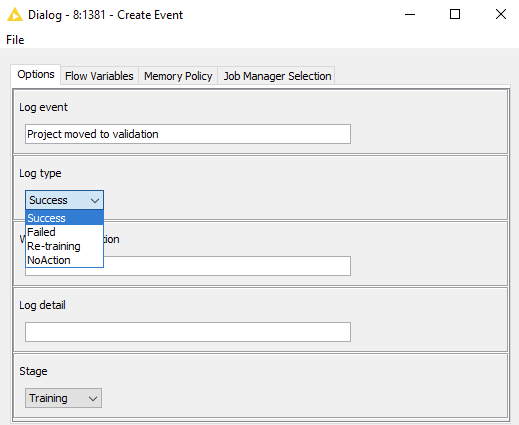Click the partially hidden field below Log type
This screenshot has width=519, height=425.
[227, 266]
